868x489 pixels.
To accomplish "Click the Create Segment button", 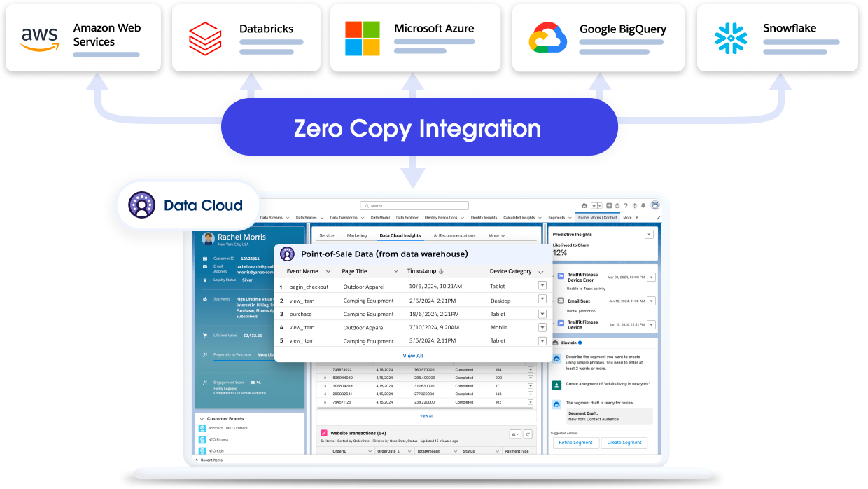I will pos(624,443).
